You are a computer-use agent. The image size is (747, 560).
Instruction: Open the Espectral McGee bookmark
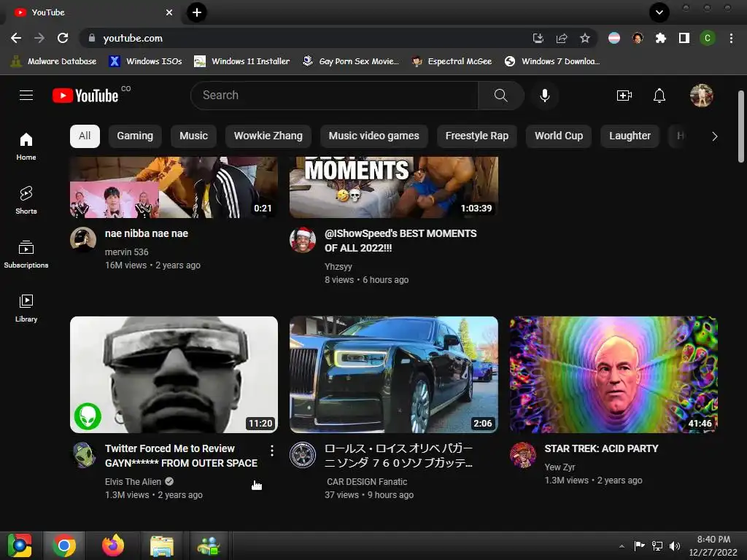pyautogui.click(x=452, y=61)
